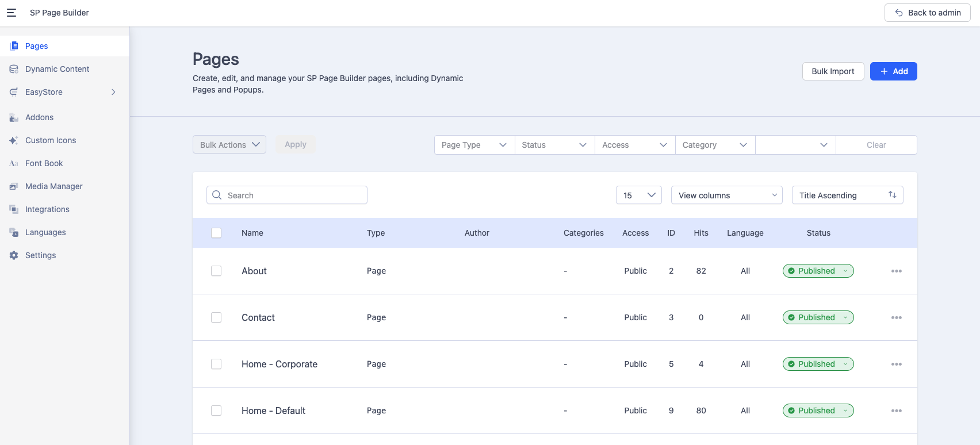Check the box for Home - Corporate row
The width and height of the screenshot is (980, 445).
[x=216, y=364]
